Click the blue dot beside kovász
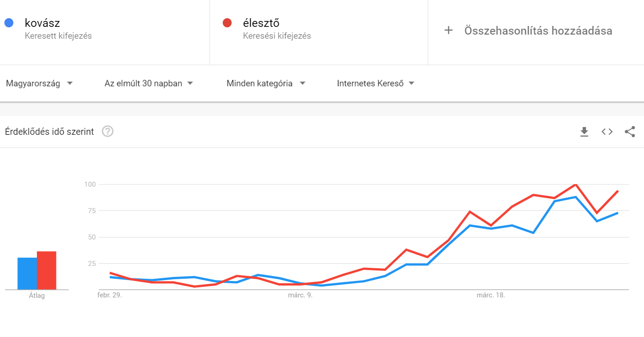Screen dimensions: 644x337 point(9,23)
